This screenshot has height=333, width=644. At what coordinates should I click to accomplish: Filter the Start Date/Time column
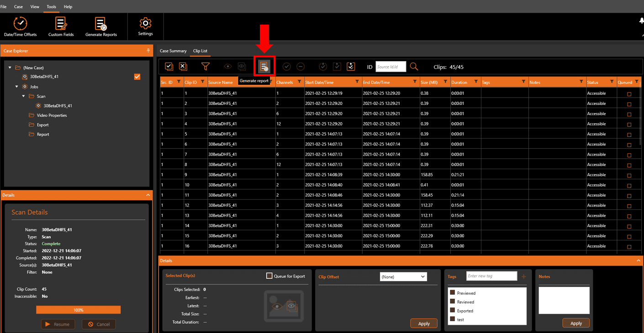(357, 82)
